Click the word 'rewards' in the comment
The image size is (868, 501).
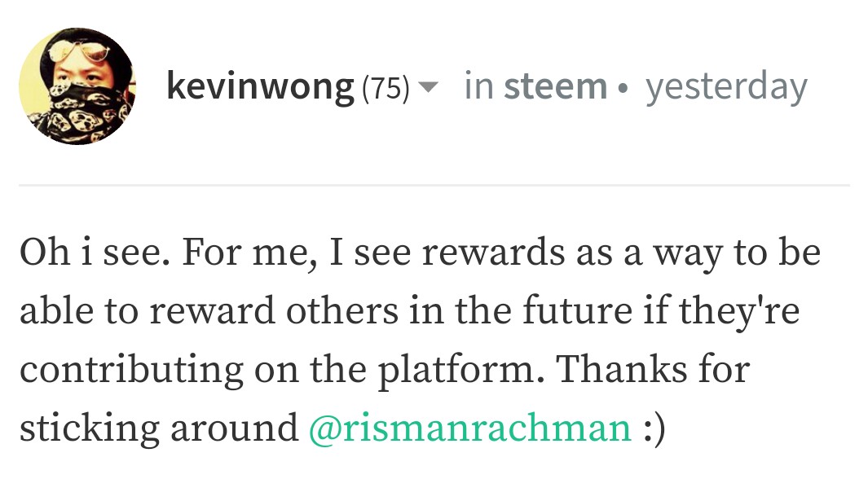click(x=494, y=253)
